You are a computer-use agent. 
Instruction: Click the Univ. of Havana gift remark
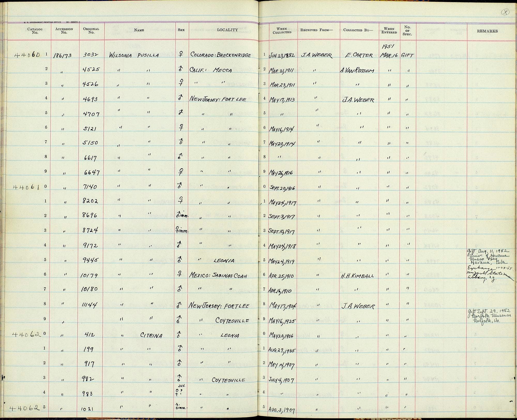coord(488,257)
